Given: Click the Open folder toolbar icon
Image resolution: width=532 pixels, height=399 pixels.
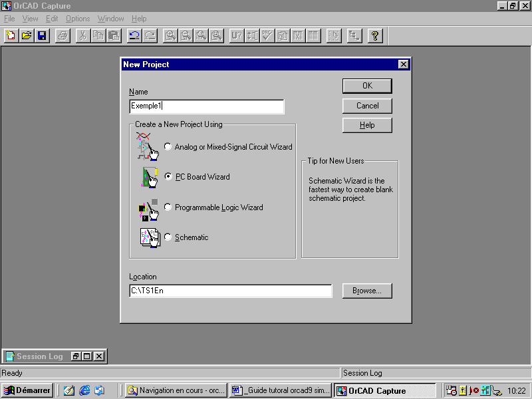Looking at the screenshot, I should click(x=27, y=36).
